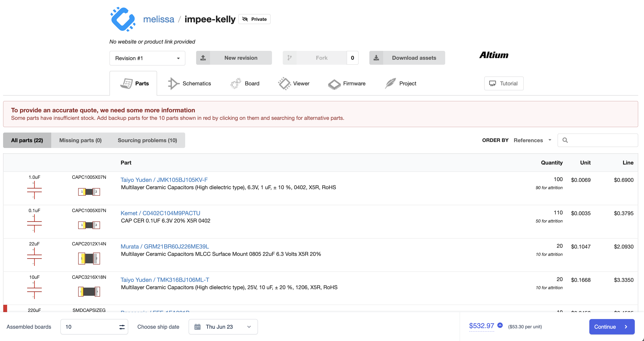Viewport: 644px width, 341px height.
Task: Switch to the Viewer tab
Action: (x=294, y=83)
